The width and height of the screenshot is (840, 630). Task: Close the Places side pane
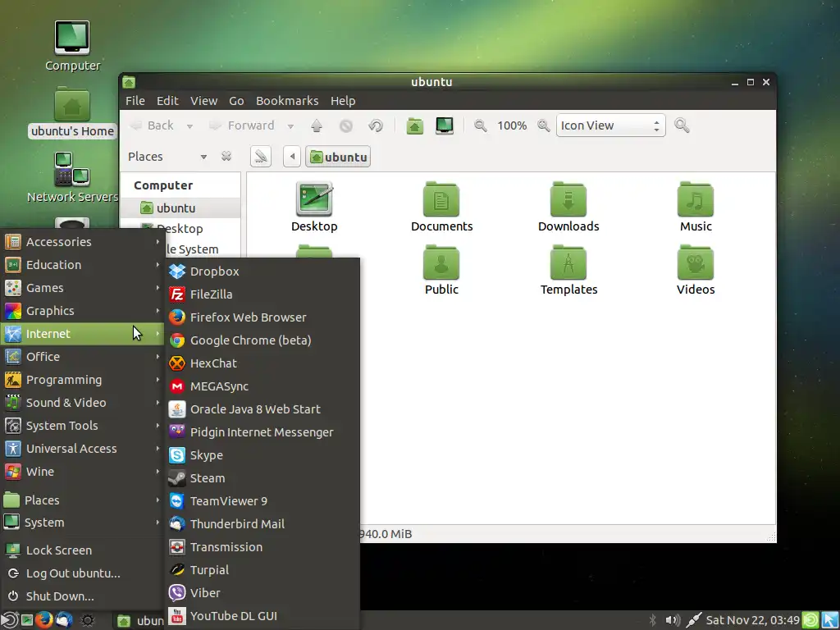point(226,157)
